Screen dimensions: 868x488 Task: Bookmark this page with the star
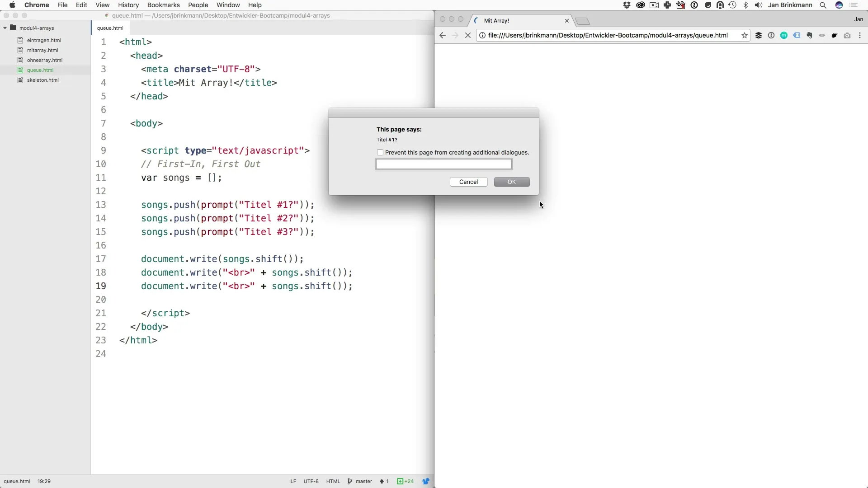click(x=744, y=35)
